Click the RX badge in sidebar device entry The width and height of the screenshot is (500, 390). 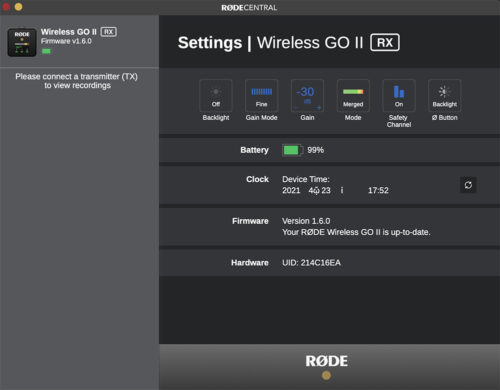tap(108, 32)
